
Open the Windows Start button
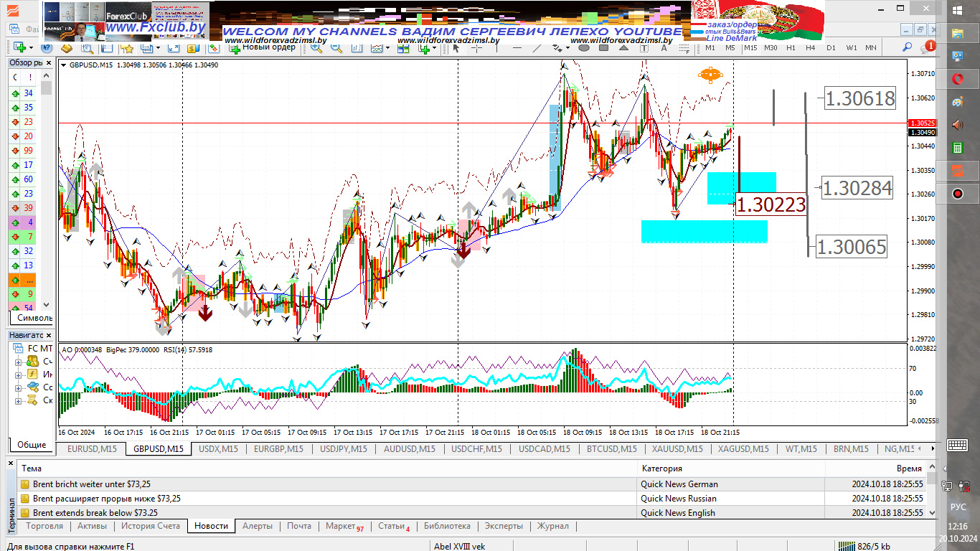tap(958, 9)
